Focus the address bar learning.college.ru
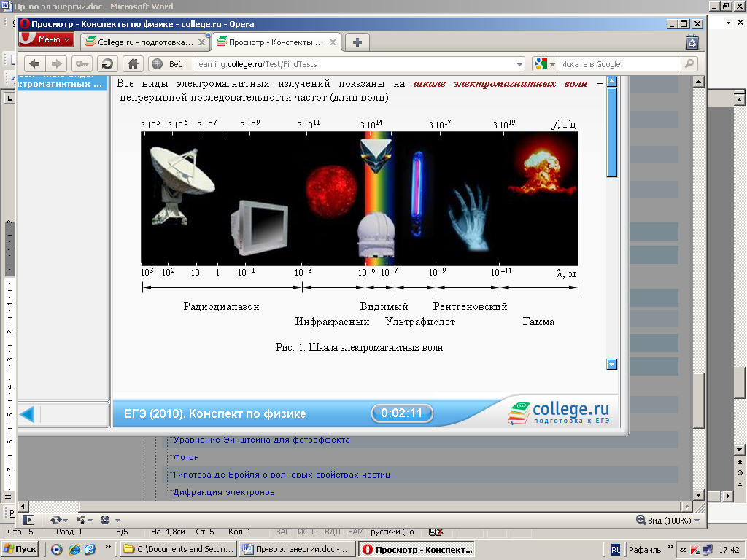This screenshot has height=560, width=747. 352,64
